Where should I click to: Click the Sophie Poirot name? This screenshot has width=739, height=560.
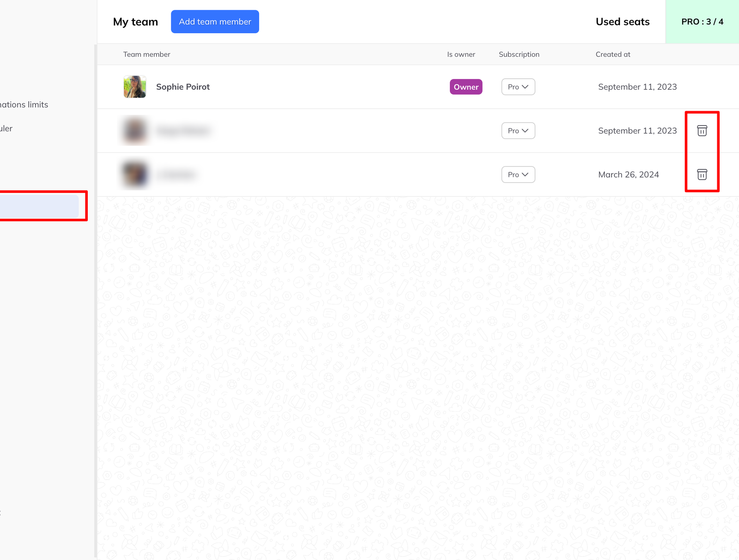tap(183, 87)
